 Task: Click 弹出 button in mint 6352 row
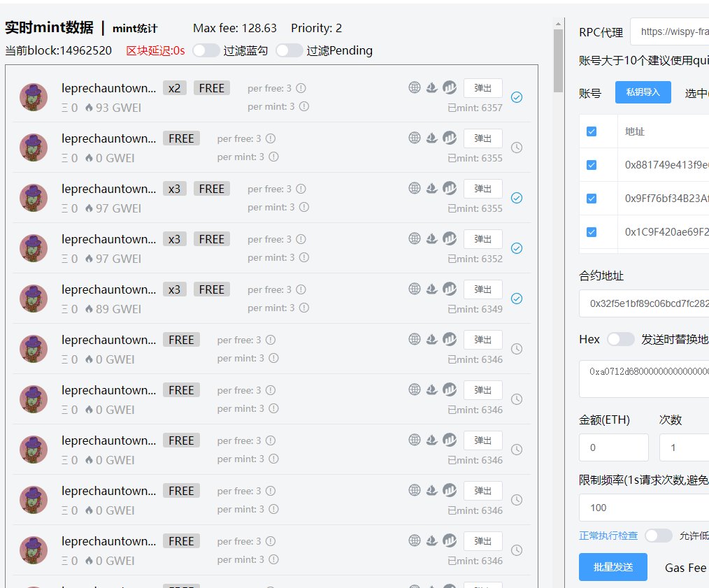coord(483,239)
